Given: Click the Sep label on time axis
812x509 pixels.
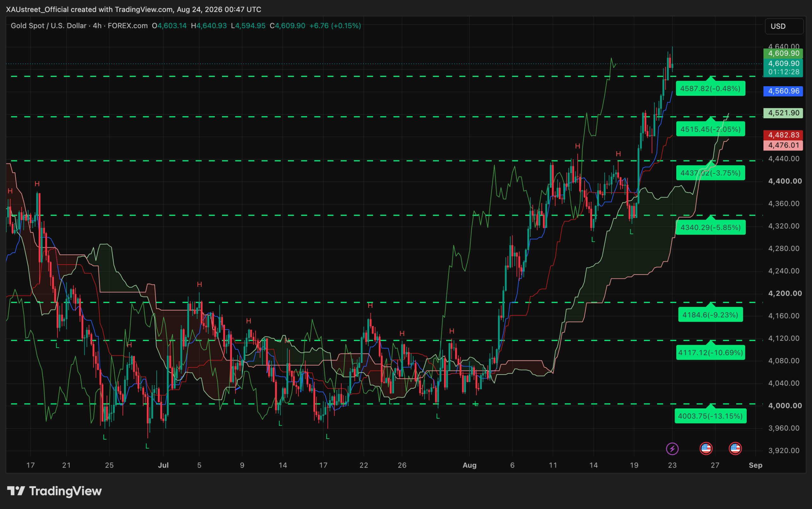Looking at the screenshot, I should pos(756,465).
